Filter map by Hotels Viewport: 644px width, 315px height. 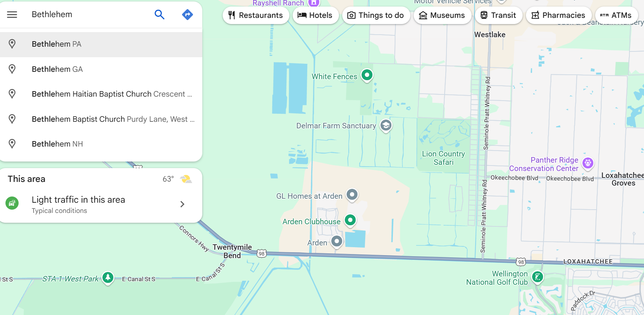tap(316, 15)
